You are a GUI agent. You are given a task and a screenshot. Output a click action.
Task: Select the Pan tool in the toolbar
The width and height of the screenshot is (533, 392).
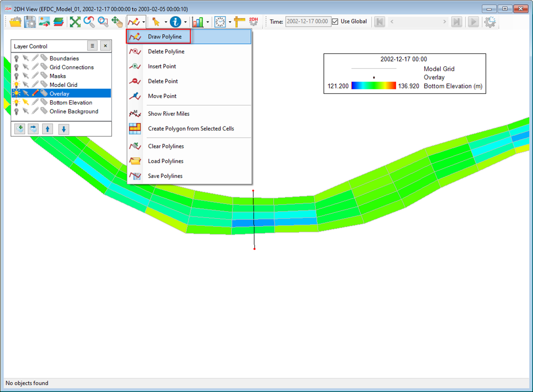117,22
